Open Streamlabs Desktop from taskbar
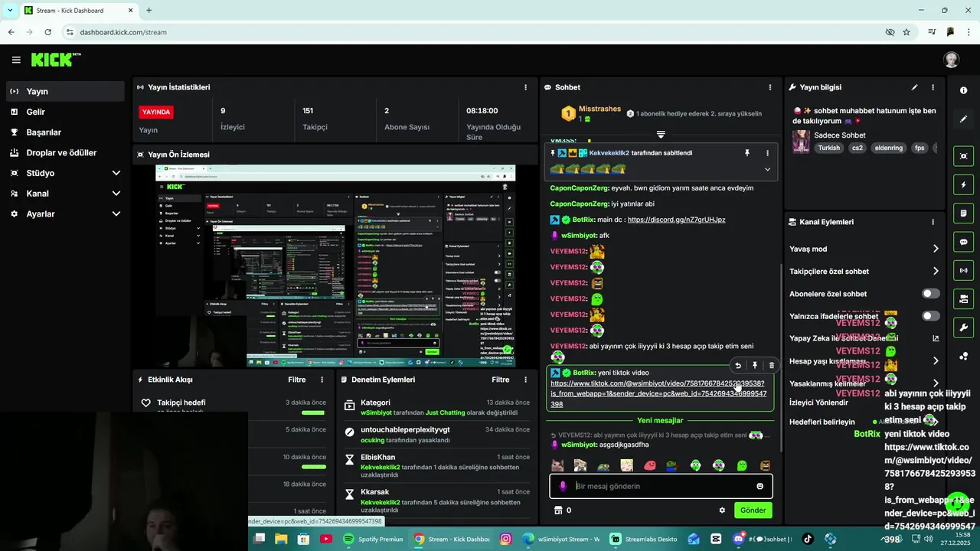Viewport: 980px width, 551px height. [x=643, y=539]
